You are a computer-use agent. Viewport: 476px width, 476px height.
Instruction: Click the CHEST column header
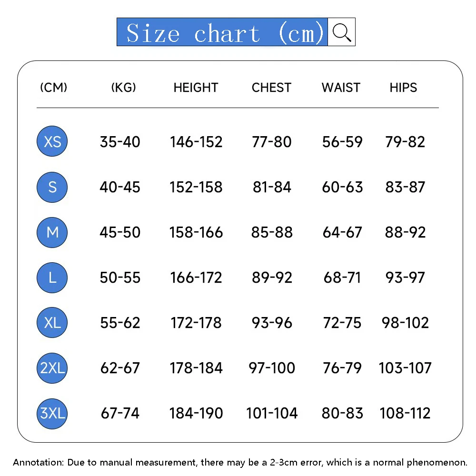271,88
